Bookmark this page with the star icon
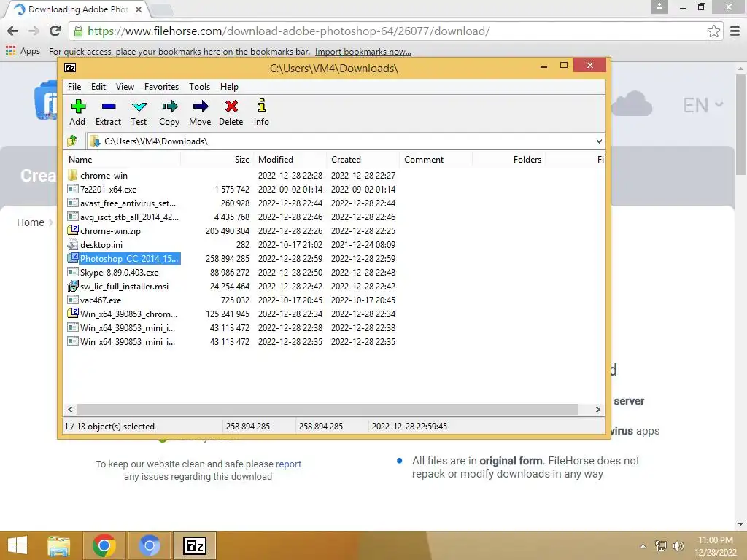This screenshot has width=747, height=560. pos(713,31)
